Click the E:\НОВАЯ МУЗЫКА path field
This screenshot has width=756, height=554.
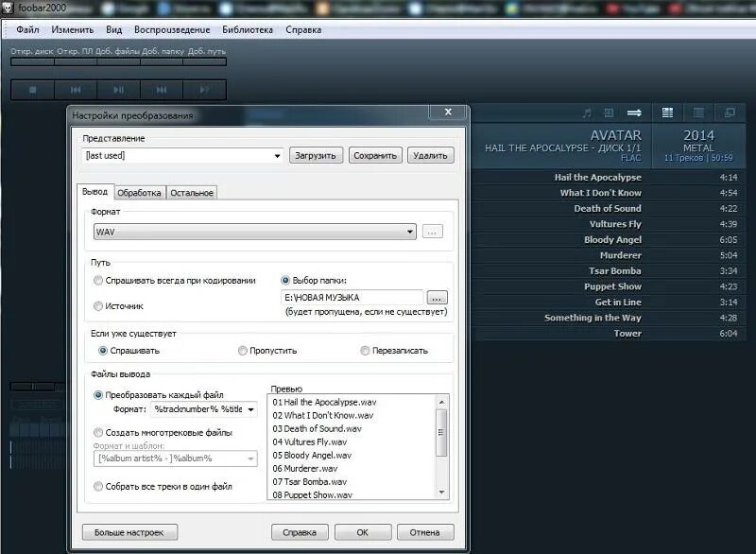pos(352,298)
